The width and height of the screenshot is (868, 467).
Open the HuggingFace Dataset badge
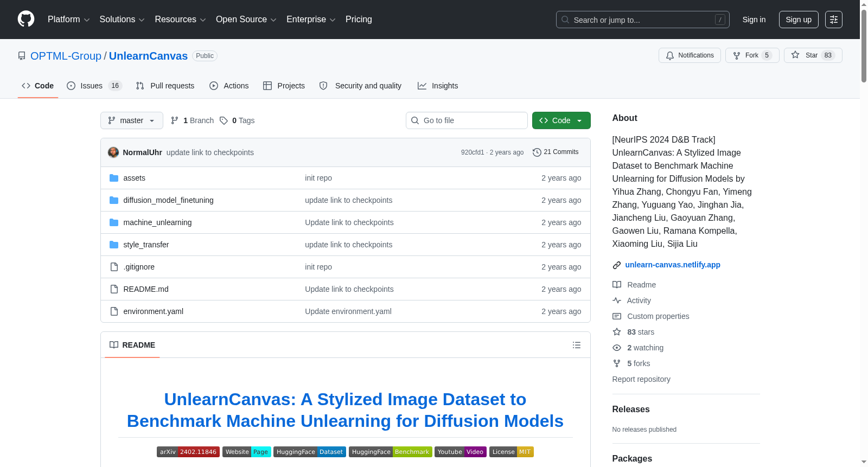pyautogui.click(x=310, y=452)
